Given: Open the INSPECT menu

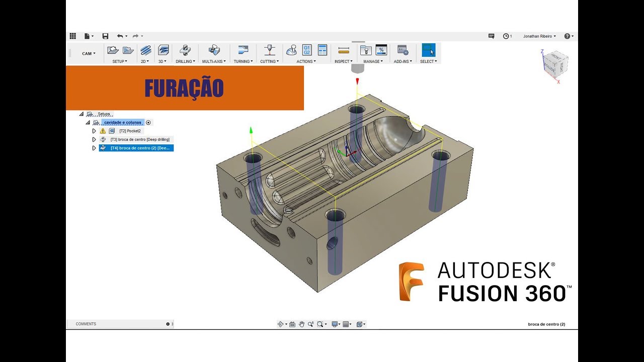Looking at the screenshot, I should coord(344,61).
